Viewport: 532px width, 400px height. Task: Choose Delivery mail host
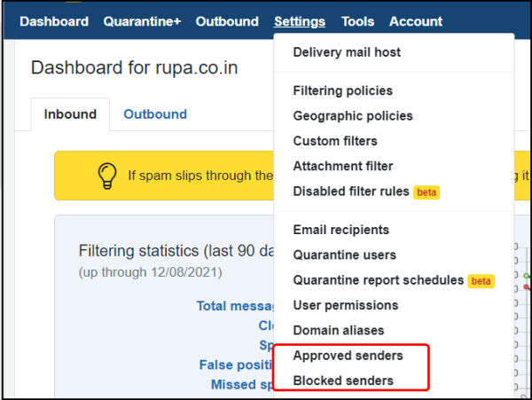point(347,52)
